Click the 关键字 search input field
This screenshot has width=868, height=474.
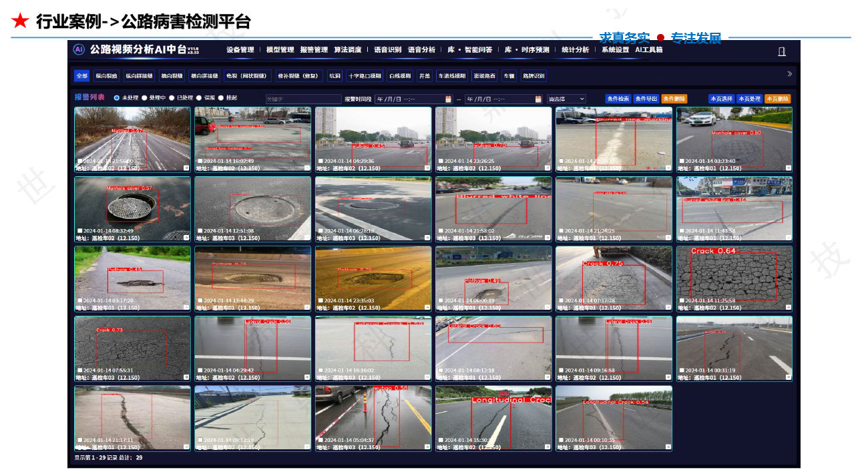click(302, 99)
